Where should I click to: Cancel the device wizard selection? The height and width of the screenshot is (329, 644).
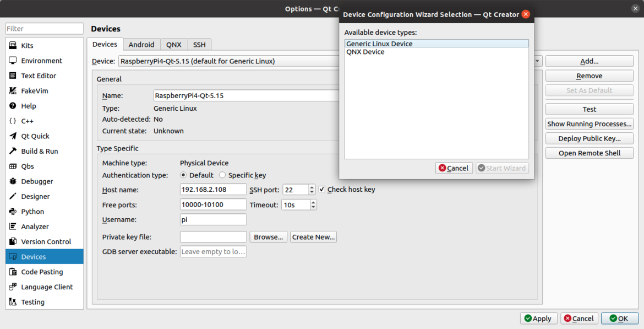(454, 168)
